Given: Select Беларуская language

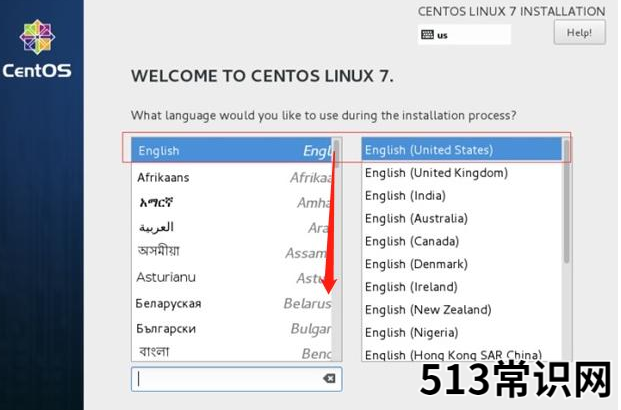Looking at the screenshot, I should [232, 303].
